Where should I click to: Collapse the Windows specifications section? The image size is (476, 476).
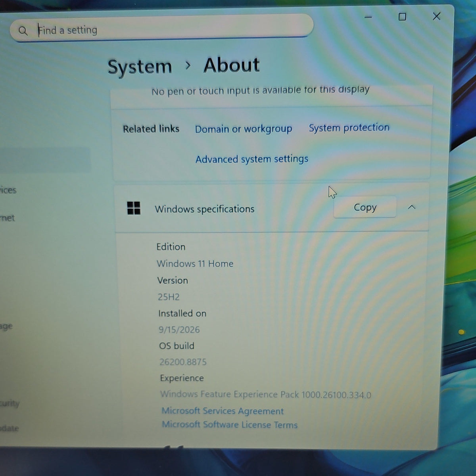[412, 207]
